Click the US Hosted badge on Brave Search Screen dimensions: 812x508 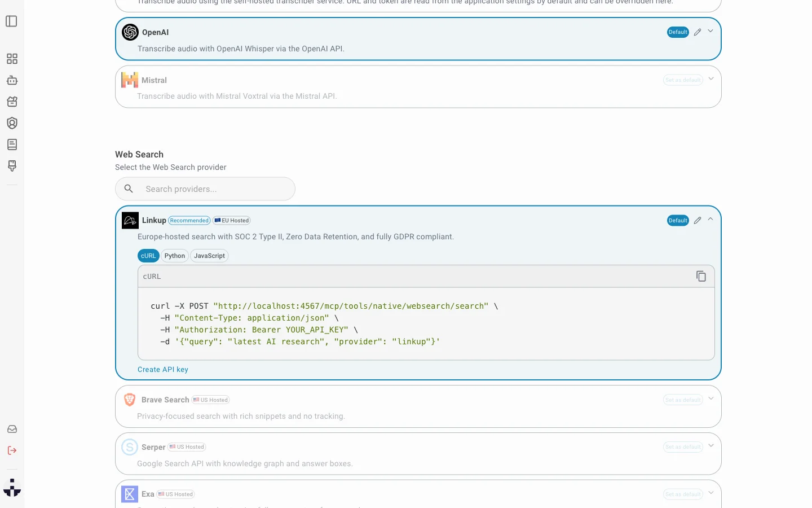coord(211,400)
